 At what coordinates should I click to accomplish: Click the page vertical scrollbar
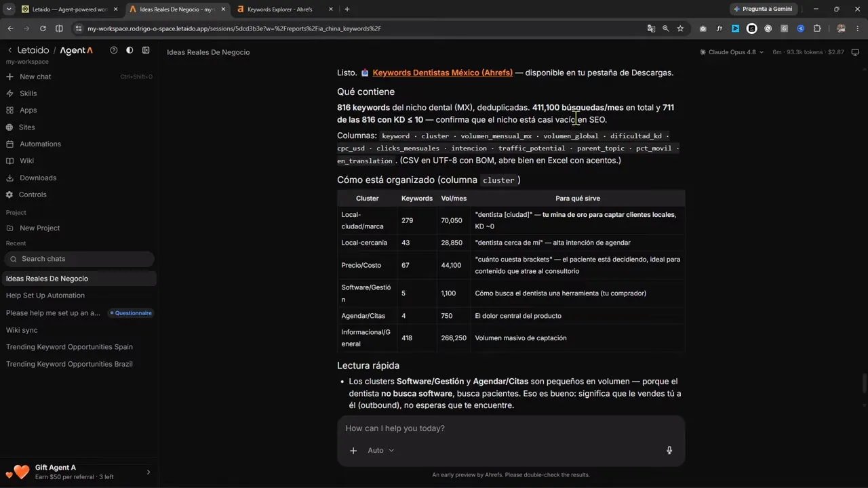pyautogui.click(x=864, y=383)
